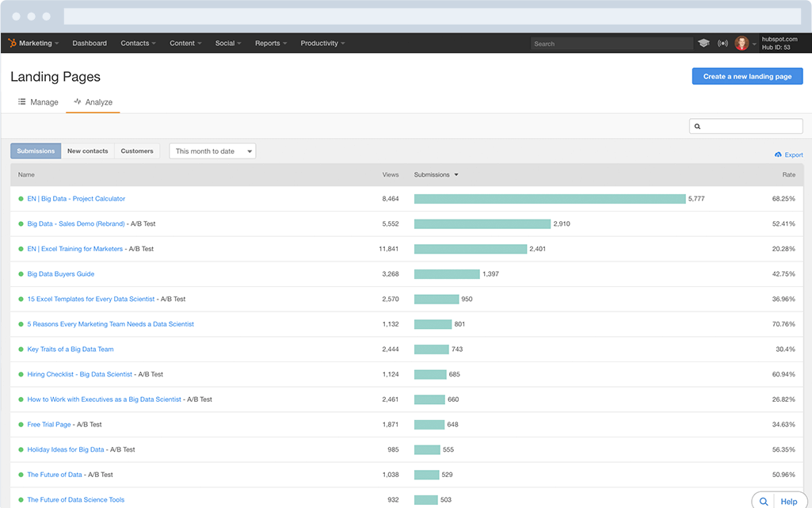Open EN | Big Data - Project Calculator page
The height and width of the screenshot is (508, 812).
[x=76, y=199]
